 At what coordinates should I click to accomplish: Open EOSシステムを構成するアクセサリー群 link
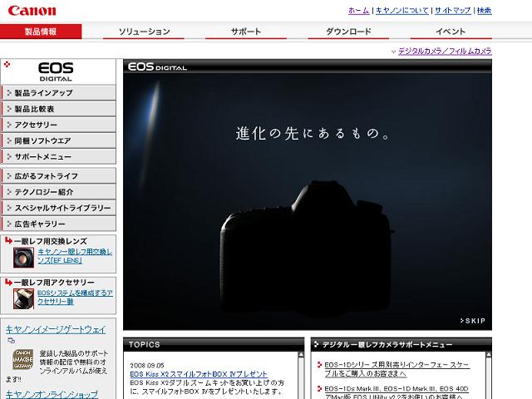[75, 298]
